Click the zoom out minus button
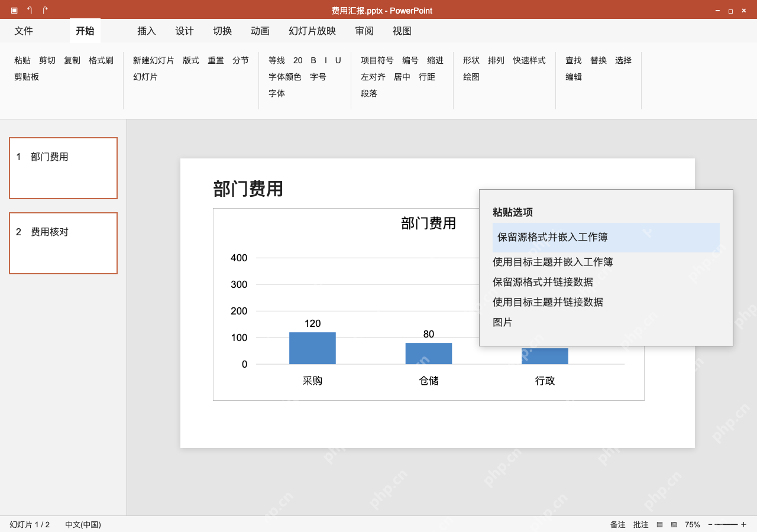 coord(710,524)
